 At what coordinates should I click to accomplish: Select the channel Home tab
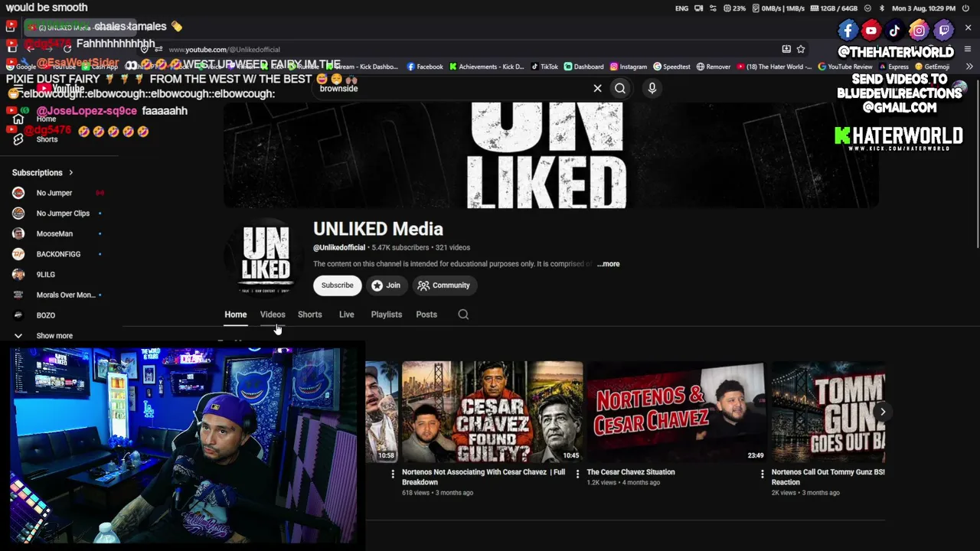click(236, 315)
